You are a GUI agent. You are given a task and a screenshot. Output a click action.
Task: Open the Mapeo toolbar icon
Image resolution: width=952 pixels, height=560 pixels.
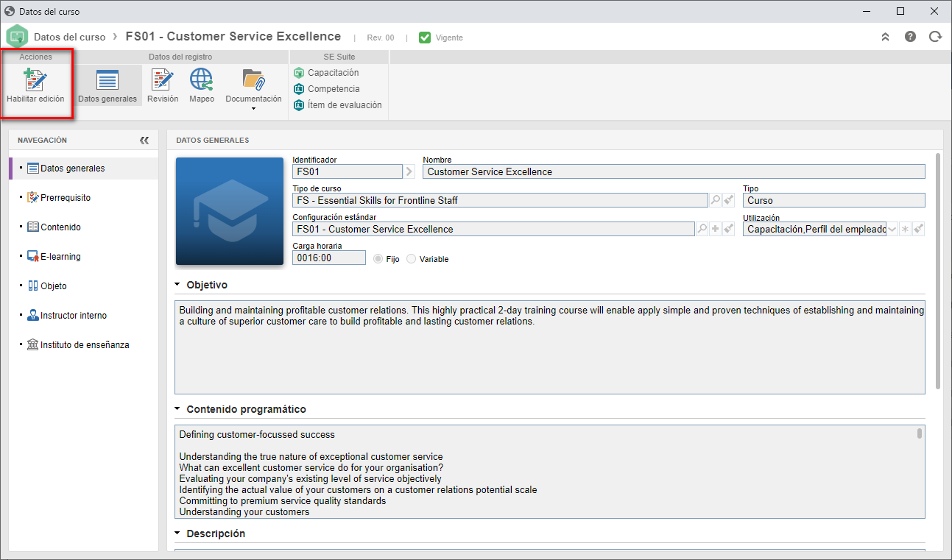[x=202, y=86]
